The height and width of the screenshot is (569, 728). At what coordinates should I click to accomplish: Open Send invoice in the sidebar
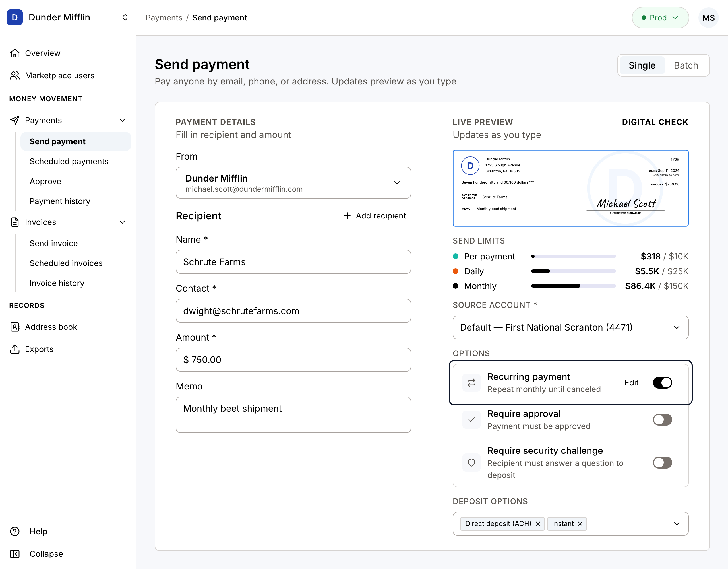54,243
